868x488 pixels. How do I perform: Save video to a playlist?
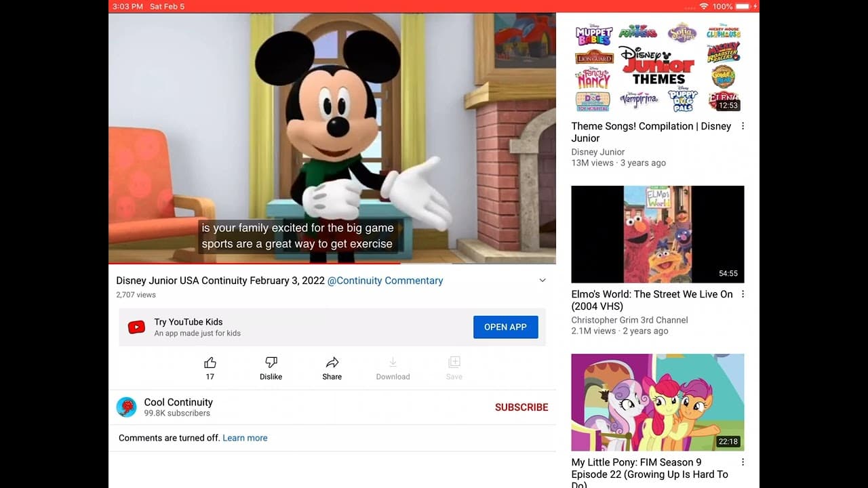(x=454, y=363)
